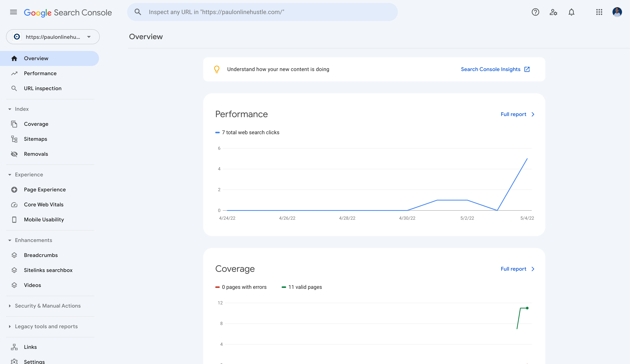The height and width of the screenshot is (364, 630).
Task: Click the Coverage pages icon
Action: 14,124
